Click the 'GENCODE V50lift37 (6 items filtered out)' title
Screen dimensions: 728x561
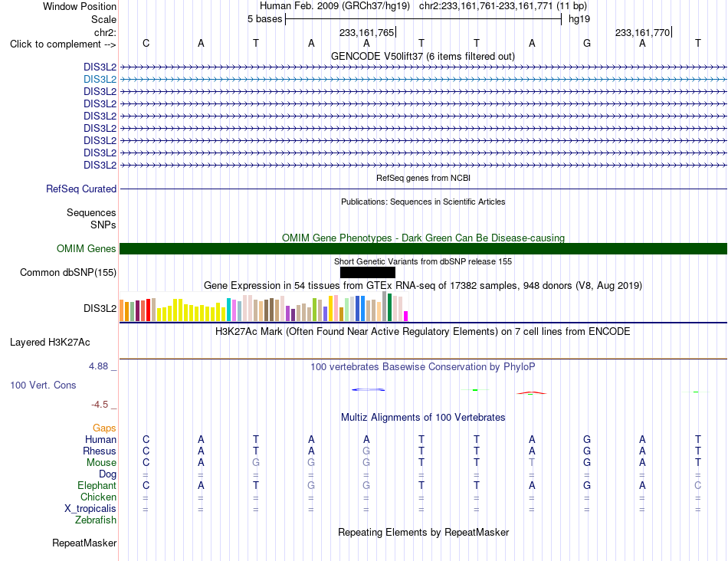coord(423,57)
